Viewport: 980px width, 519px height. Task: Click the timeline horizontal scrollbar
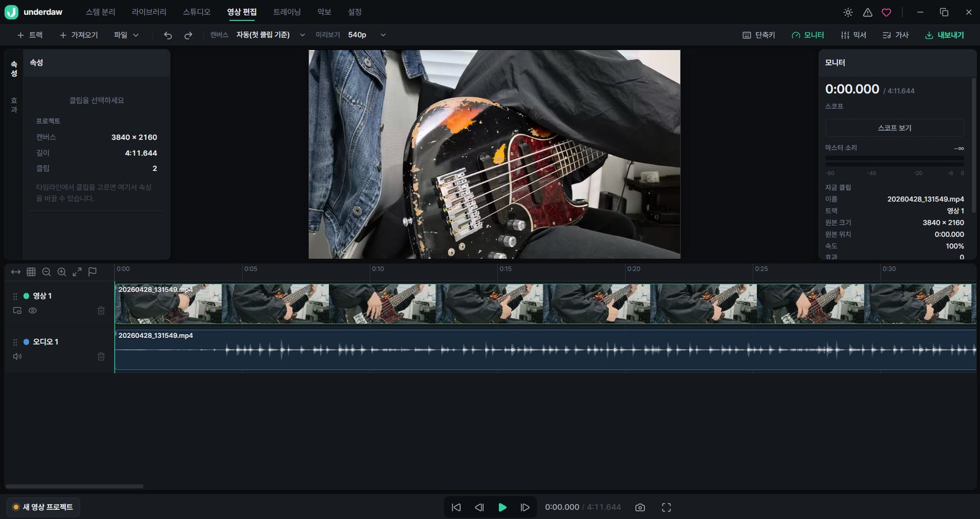point(75,487)
